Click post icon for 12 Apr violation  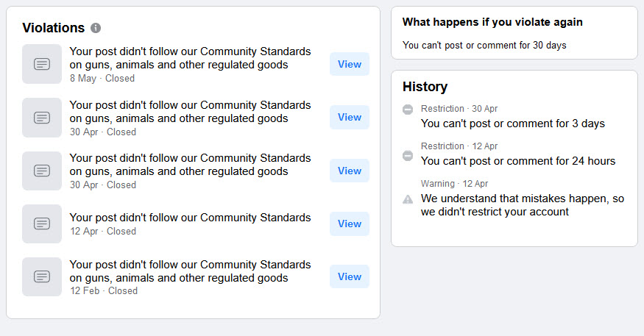coord(42,224)
